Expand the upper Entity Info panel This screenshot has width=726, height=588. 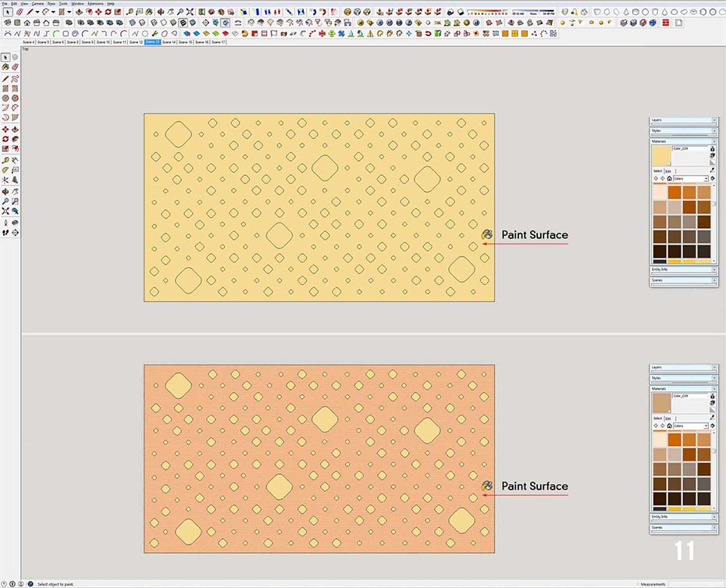point(714,269)
